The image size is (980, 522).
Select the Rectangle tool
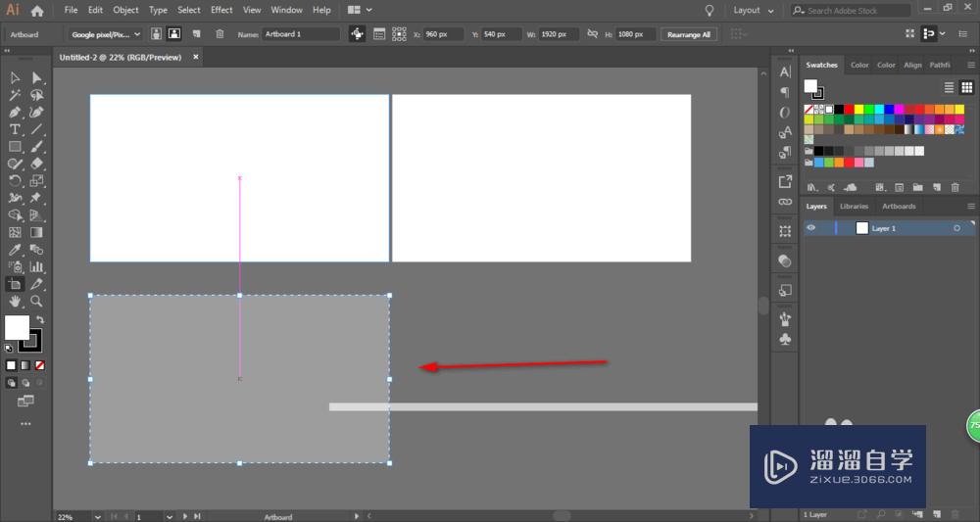pos(15,147)
